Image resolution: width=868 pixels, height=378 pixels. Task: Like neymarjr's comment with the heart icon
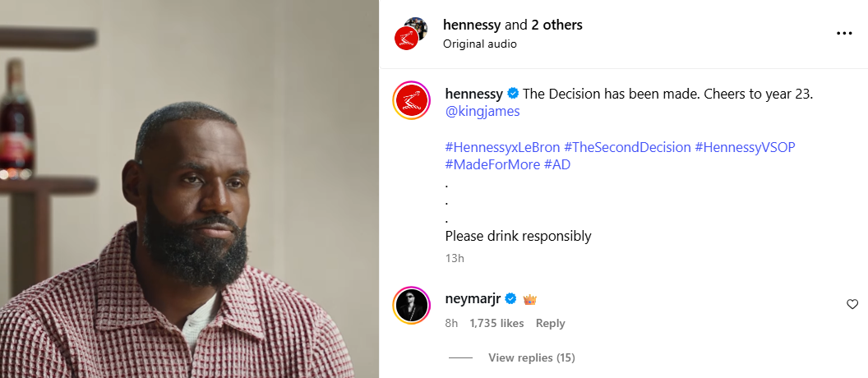[852, 304]
